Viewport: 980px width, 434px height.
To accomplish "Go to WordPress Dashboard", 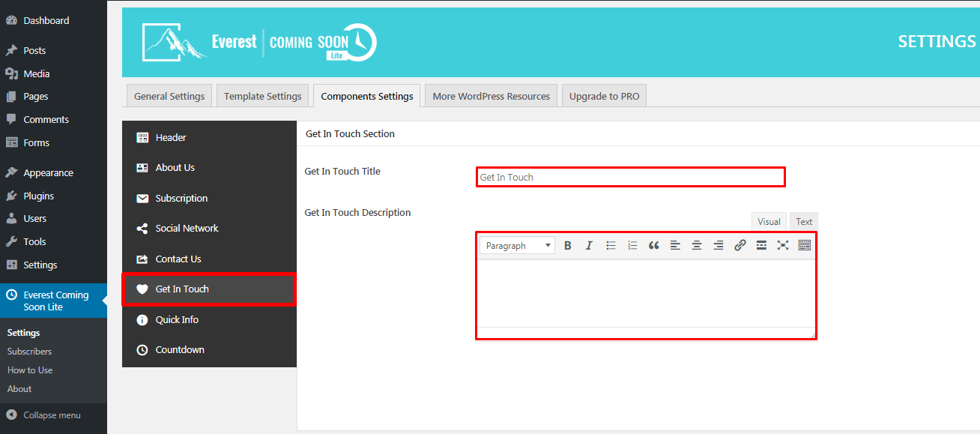I will (x=53, y=20).
